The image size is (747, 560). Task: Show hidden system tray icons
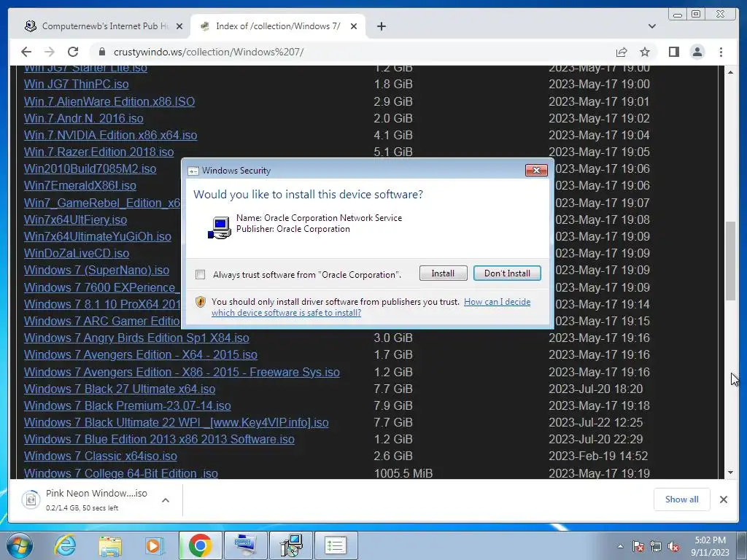[620, 546]
